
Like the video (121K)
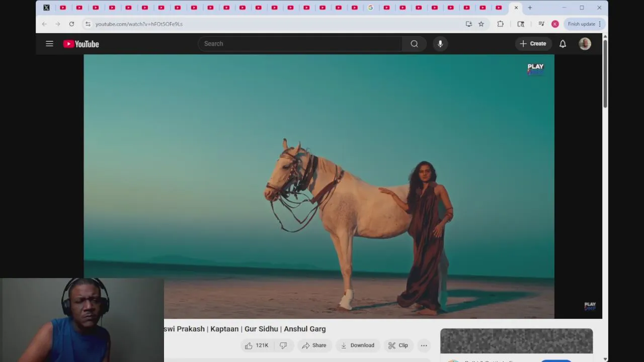point(257,345)
